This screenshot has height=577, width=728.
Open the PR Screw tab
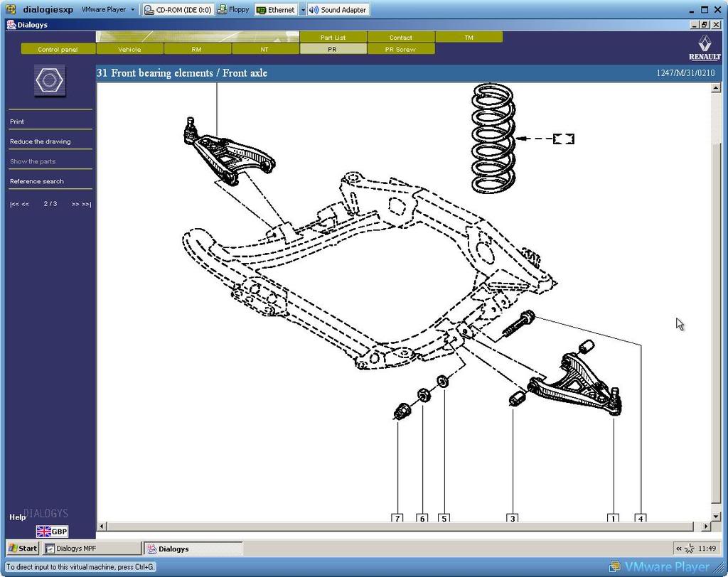(400, 50)
